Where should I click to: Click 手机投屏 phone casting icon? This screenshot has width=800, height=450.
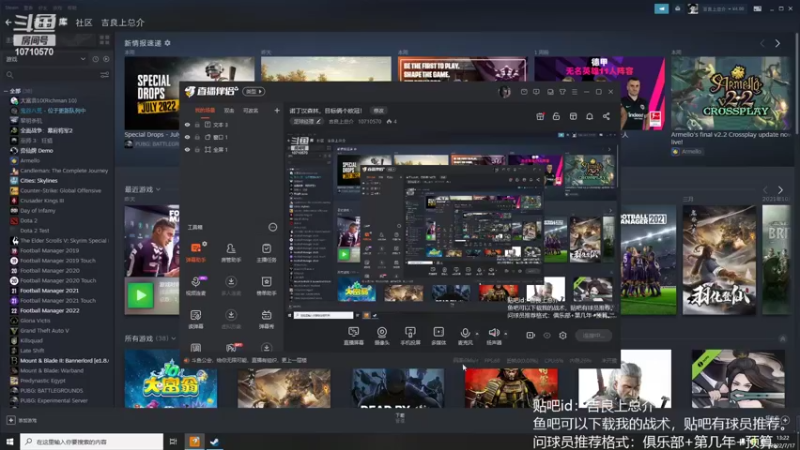(x=410, y=336)
